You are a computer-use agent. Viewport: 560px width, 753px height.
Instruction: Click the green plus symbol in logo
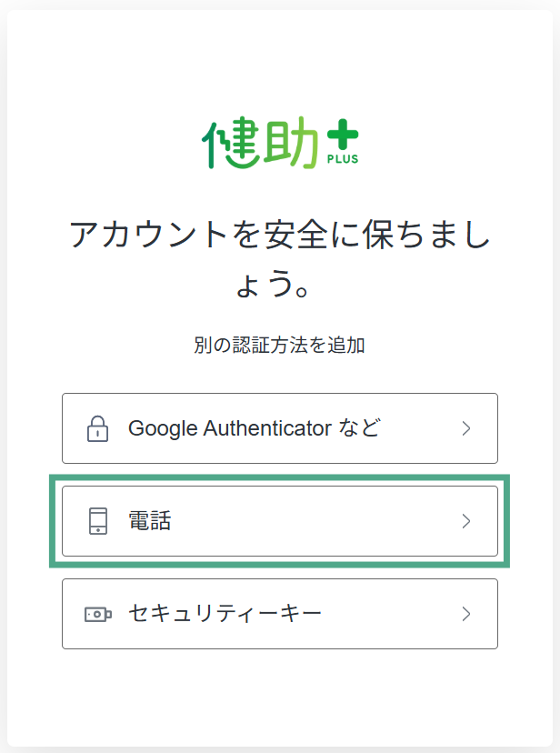click(342, 137)
